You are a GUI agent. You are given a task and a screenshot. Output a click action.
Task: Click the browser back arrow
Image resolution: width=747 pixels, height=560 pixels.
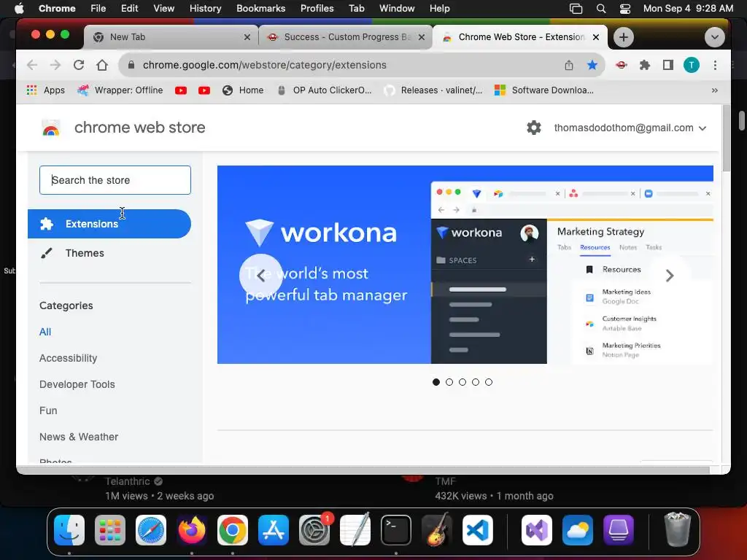(x=32, y=65)
